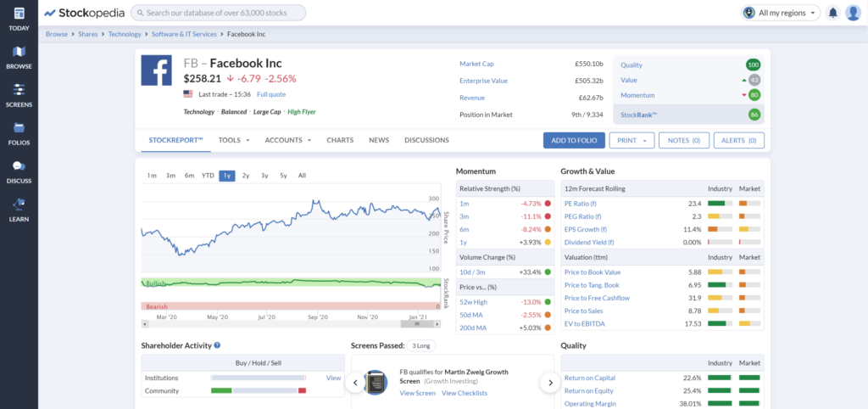Screen dimensions: 868x409
Task: Open the Price to Book Value link
Action: pyautogui.click(x=593, y=272)
